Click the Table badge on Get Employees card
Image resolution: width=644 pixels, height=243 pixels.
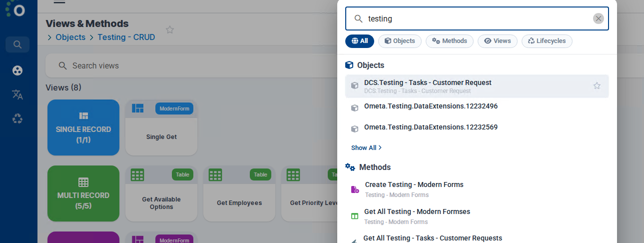pos(260,174)
